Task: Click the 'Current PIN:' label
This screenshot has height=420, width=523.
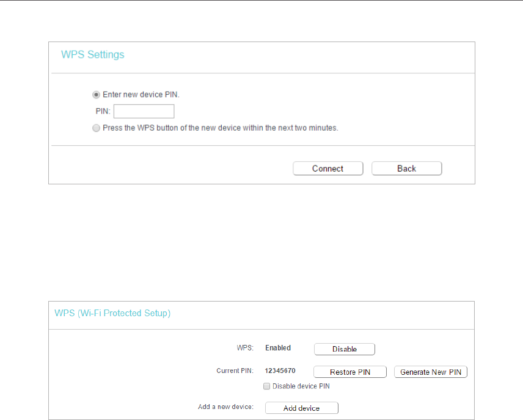Action: coord(235,371)
